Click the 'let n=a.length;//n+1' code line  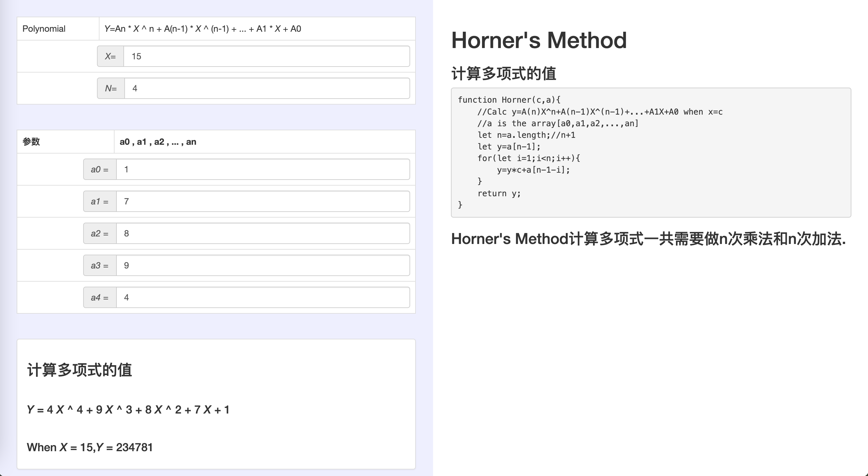pyautogui.click(x=526, y=135)
